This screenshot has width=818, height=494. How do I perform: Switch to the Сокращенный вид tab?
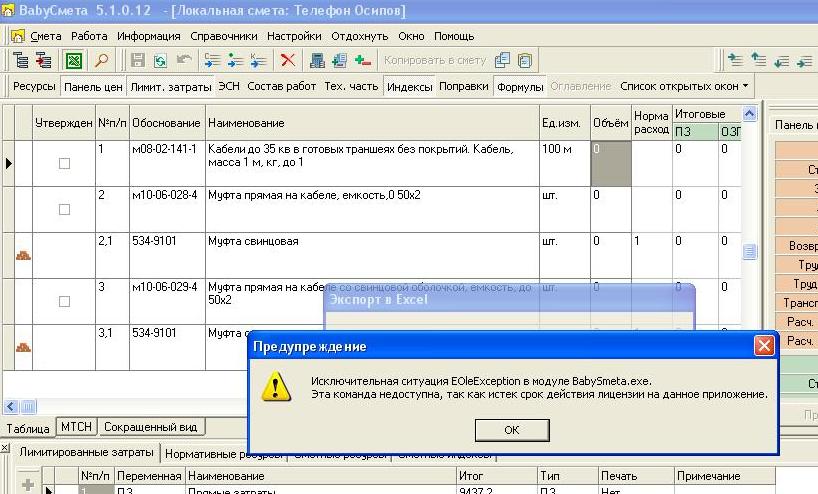tap(151, 427)
